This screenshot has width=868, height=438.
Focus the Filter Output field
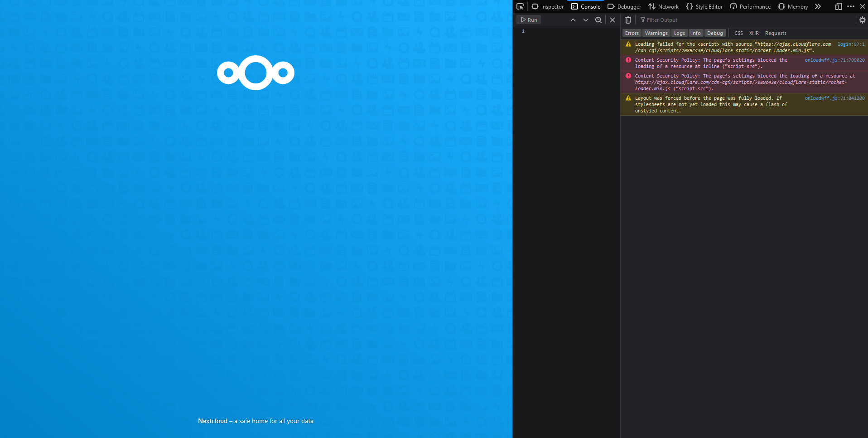(x=746, y=20)
